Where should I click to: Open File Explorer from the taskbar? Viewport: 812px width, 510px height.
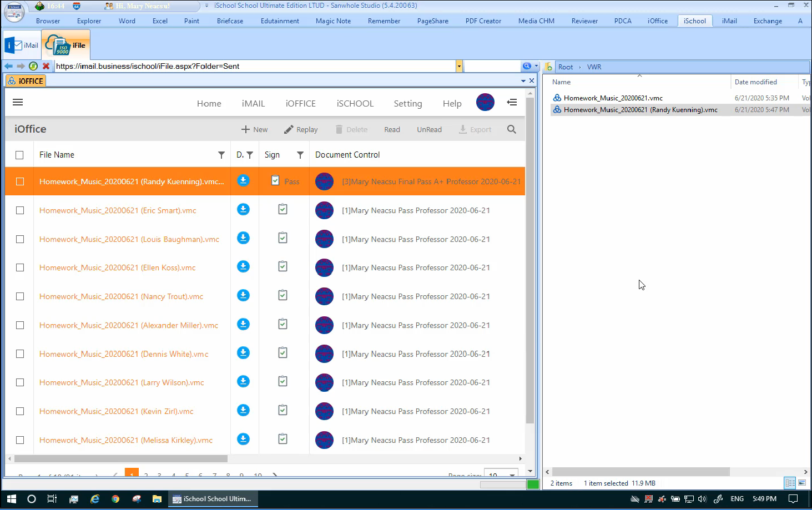[x=157, y=499]
